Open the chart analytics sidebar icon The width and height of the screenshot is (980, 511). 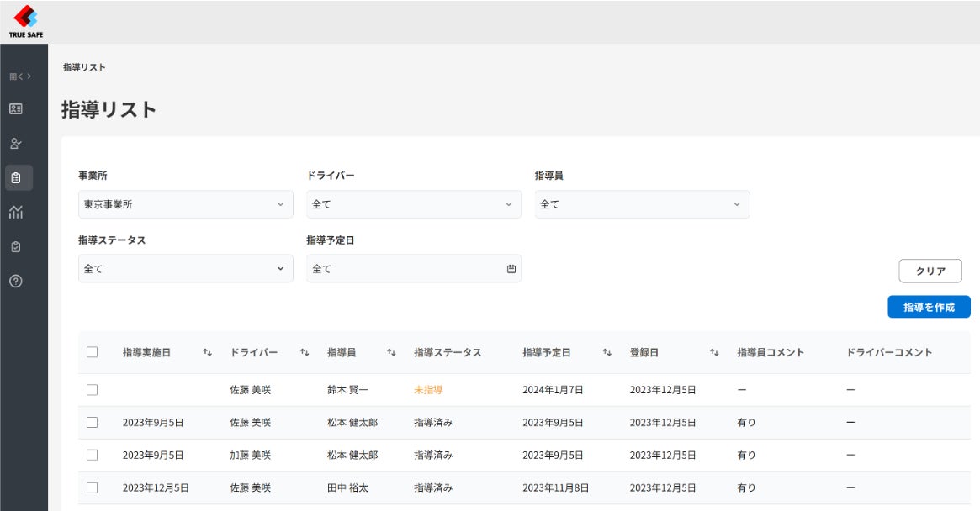point(16,213)
